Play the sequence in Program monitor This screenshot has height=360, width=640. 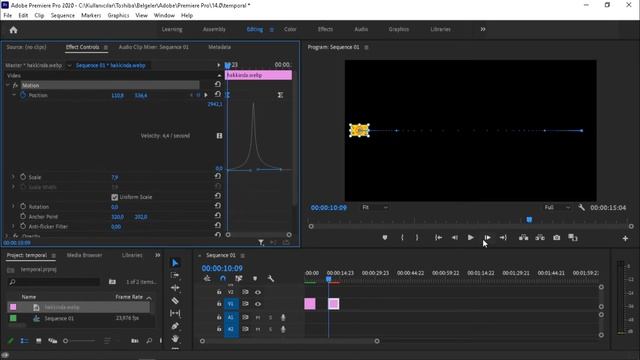471,238
